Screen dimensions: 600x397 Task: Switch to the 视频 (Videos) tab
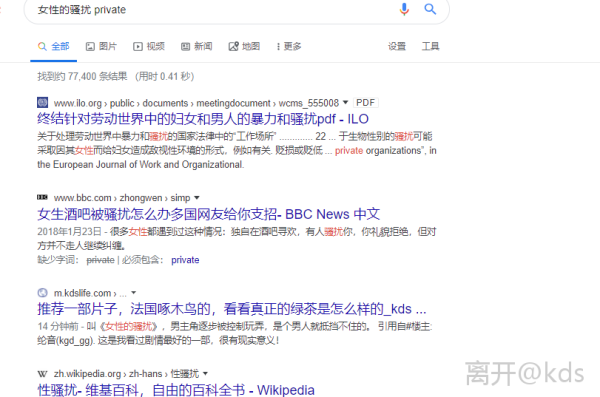click(x=149, y=47)
